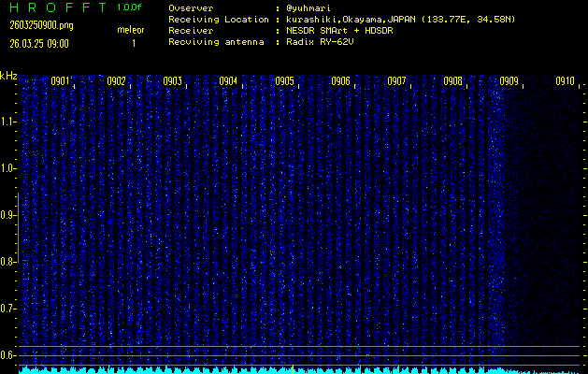
Task: Click the 0901 time marker
Action: point(60,81)
